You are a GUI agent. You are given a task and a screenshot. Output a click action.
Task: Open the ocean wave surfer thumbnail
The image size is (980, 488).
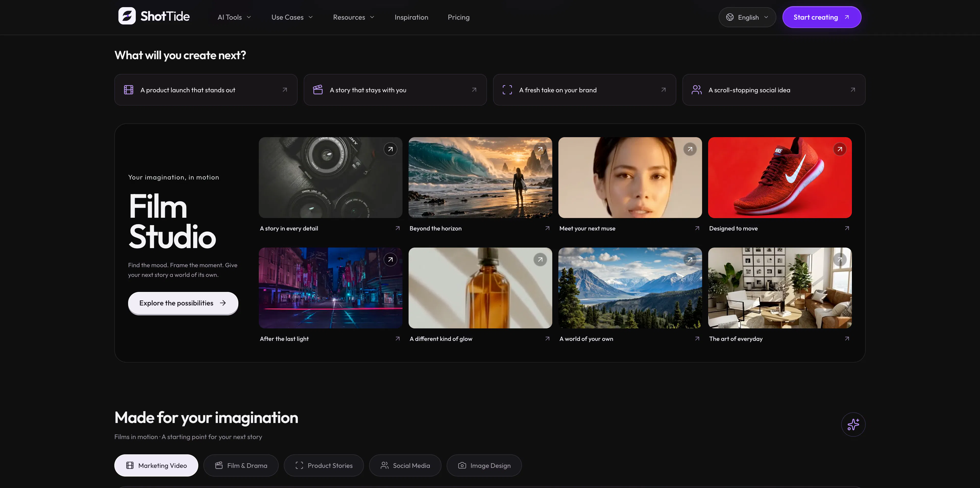pos(480,177)
